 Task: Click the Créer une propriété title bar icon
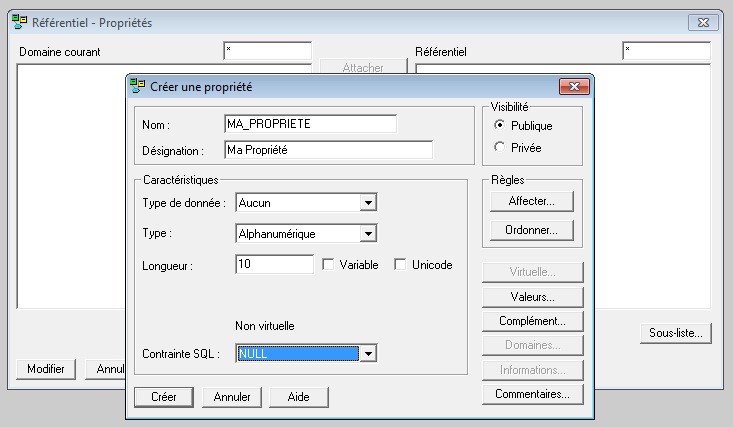[x=138, y=87]
